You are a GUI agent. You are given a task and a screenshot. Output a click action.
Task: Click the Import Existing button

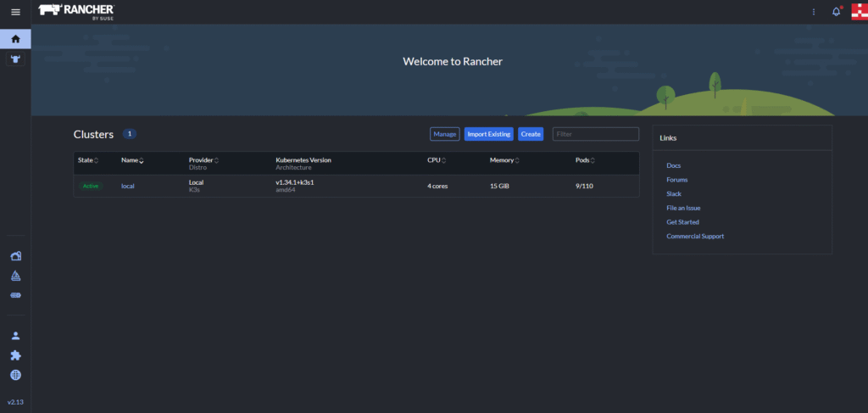[x=488, y=134]
